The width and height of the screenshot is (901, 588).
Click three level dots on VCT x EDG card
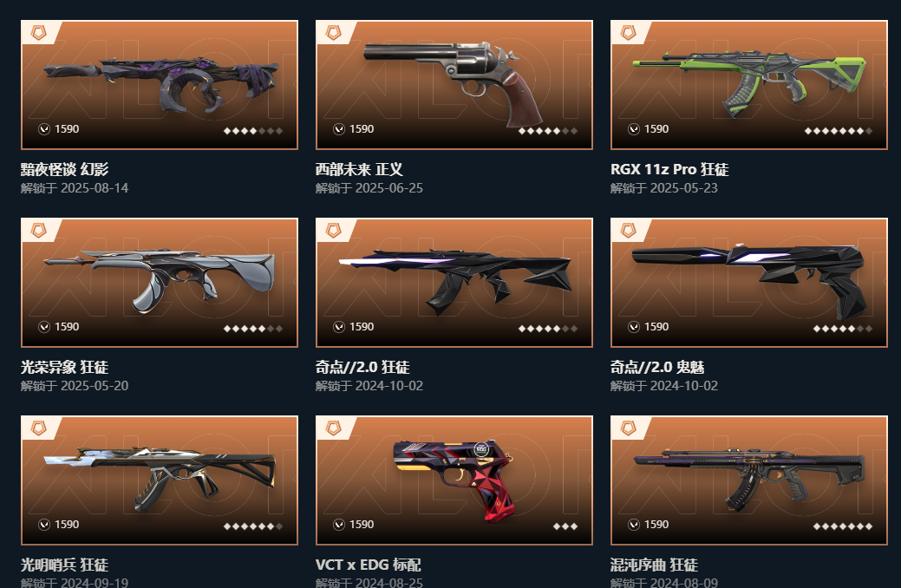click(x=565, y=526)
